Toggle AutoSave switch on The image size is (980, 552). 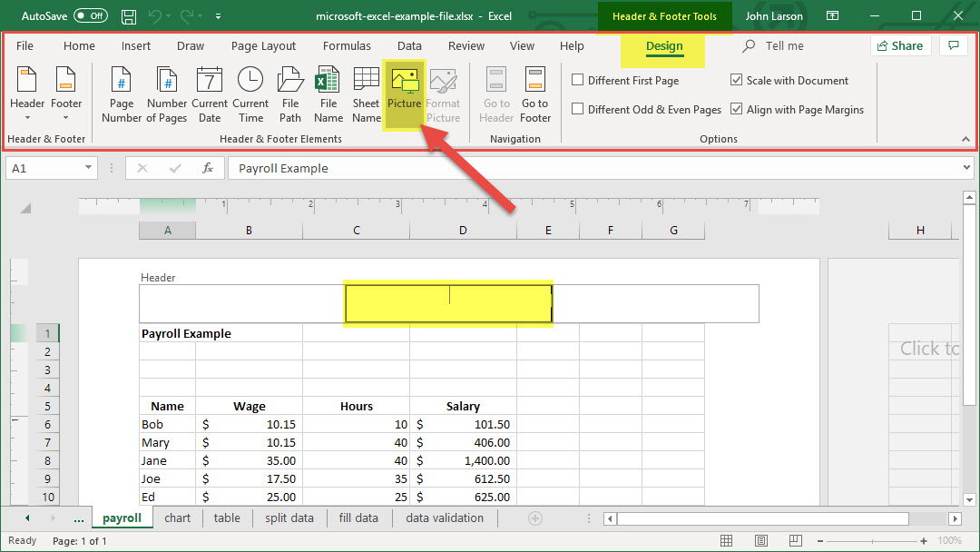[90, 16]
